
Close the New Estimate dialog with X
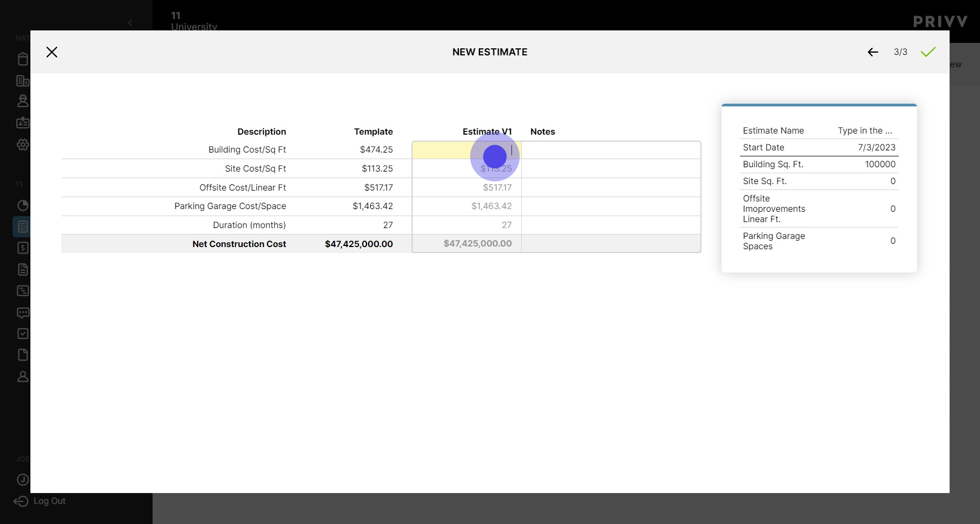point(52,52)
